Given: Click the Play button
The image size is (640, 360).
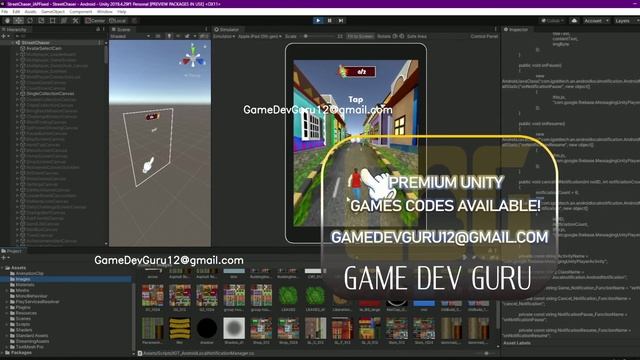Looking at the screenshot, I should pyautogui.click(x=318, y=20).
